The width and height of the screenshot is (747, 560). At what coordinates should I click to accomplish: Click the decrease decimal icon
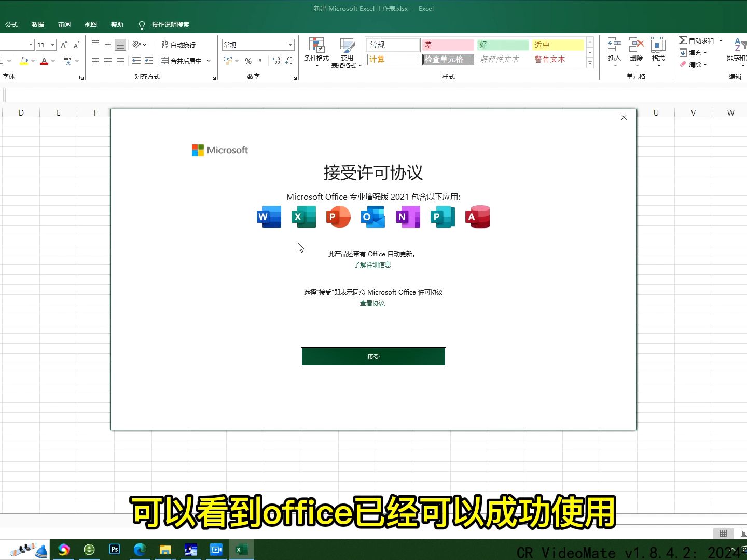click(x=289, y=61)
